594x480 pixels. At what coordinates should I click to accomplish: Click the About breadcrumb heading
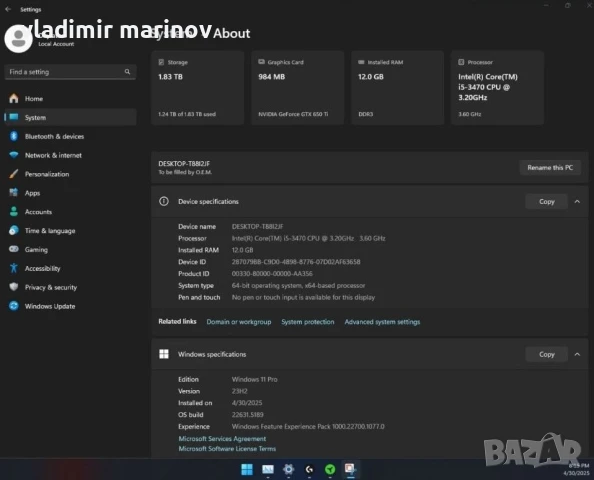pyautogui.click(x=231, y=33)
